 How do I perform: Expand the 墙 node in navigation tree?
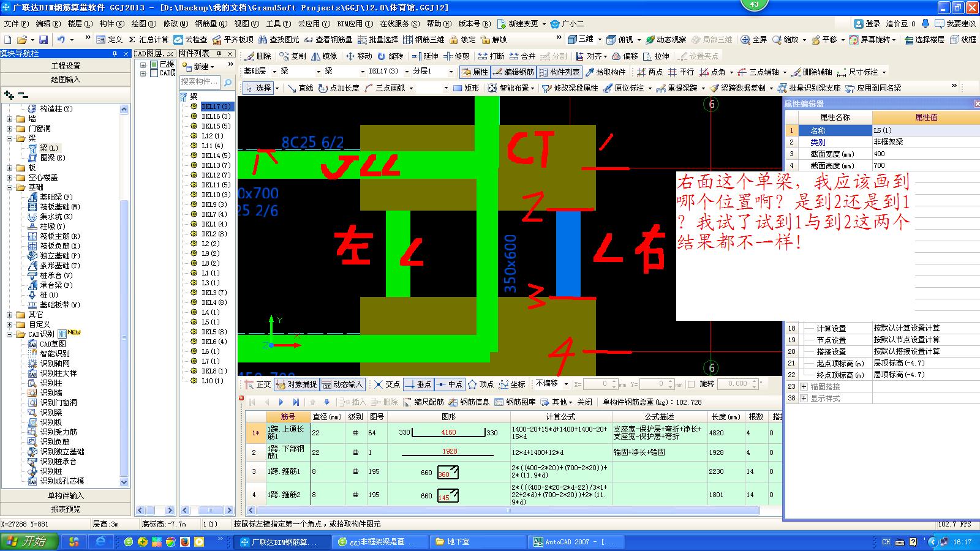pyautogui.click(x=10, y=119)
